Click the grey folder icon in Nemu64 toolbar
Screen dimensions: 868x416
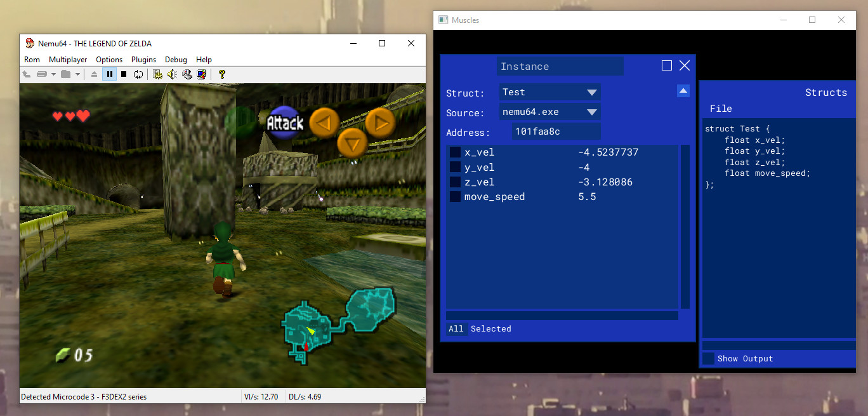click(66, 74)
